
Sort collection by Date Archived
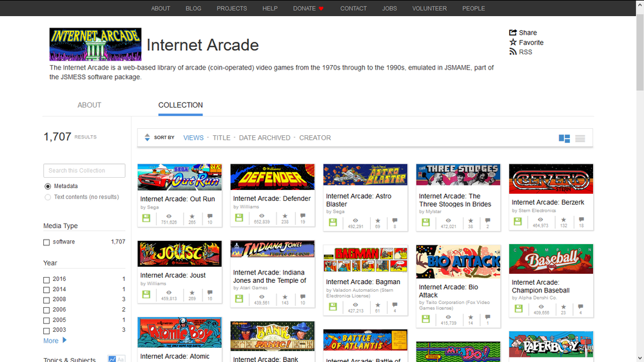point(264,138)
